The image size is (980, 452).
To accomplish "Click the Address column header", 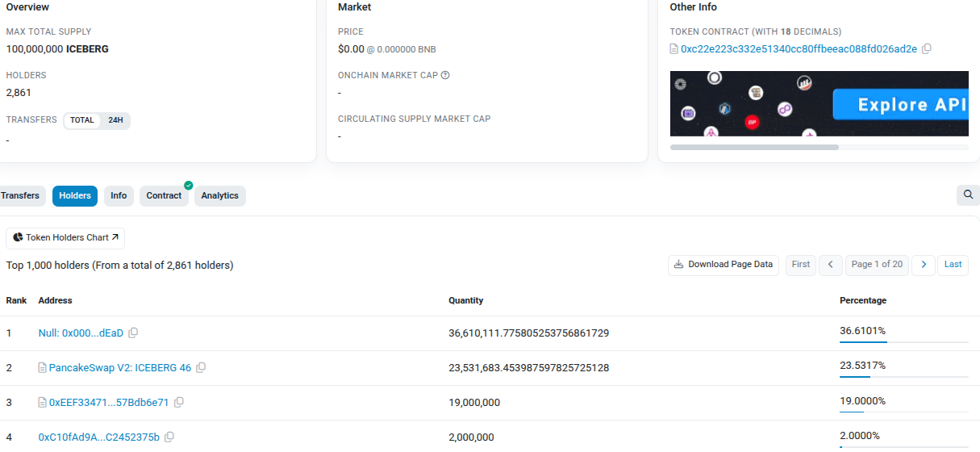I will coord(55,300).
